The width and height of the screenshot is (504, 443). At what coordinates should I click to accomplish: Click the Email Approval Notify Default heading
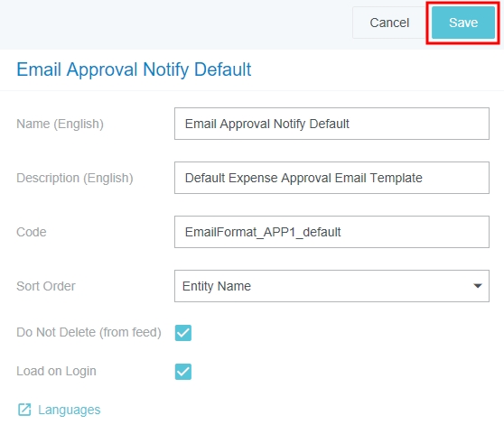(x=134, y=69)
